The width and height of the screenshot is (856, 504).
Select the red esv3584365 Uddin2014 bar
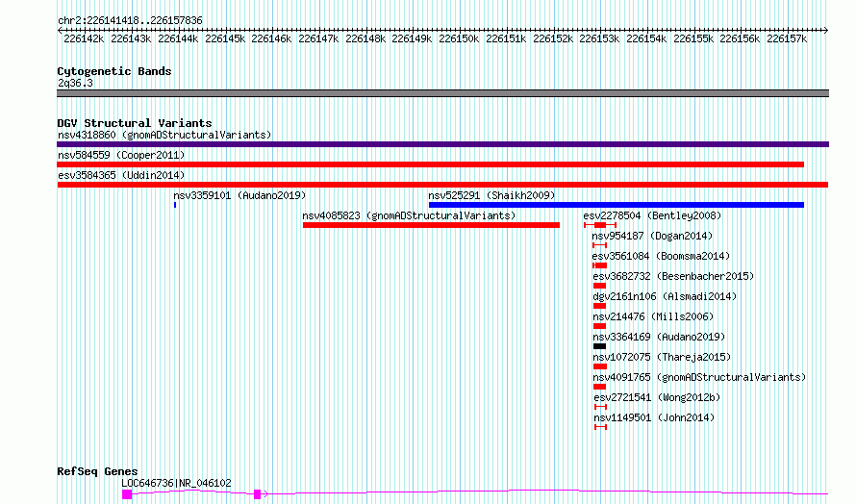442,185
